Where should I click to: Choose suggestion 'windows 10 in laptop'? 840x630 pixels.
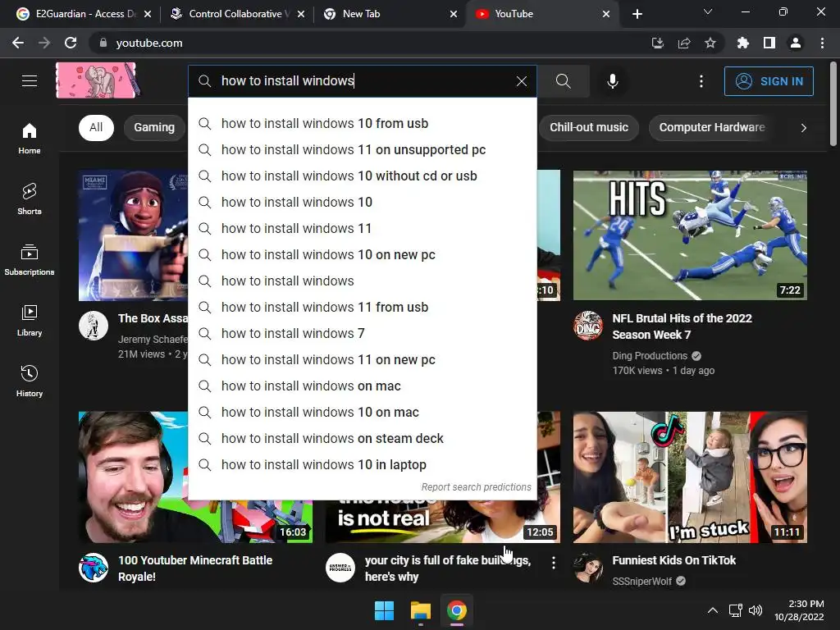362,464
